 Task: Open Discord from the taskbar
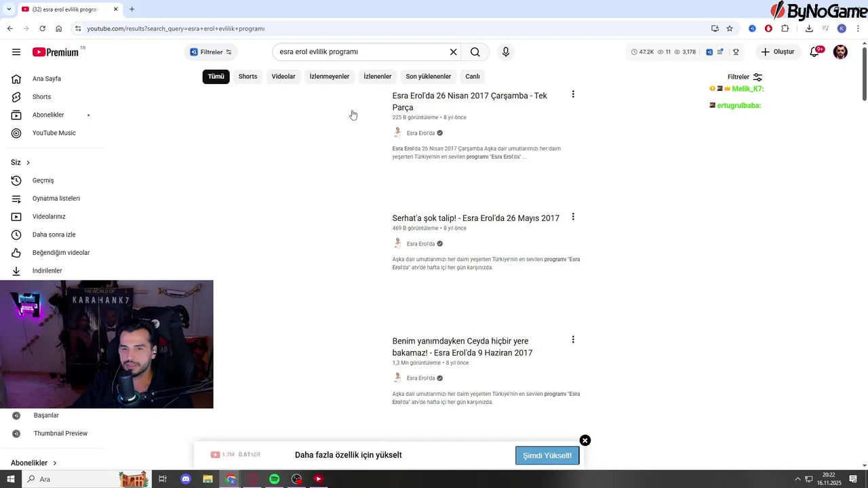186,479
